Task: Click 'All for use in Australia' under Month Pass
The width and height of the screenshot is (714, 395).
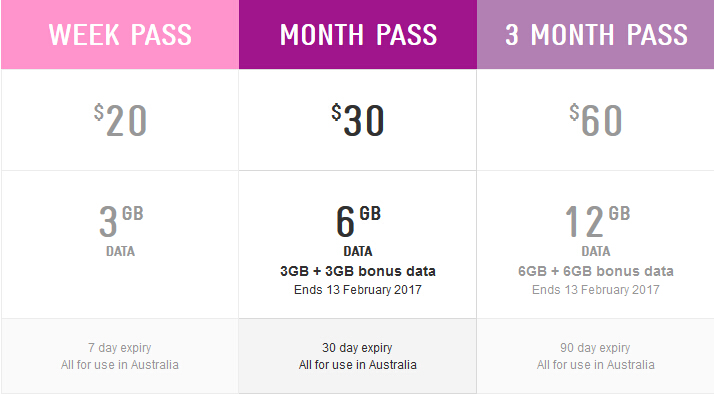Action: pos(358,365)
